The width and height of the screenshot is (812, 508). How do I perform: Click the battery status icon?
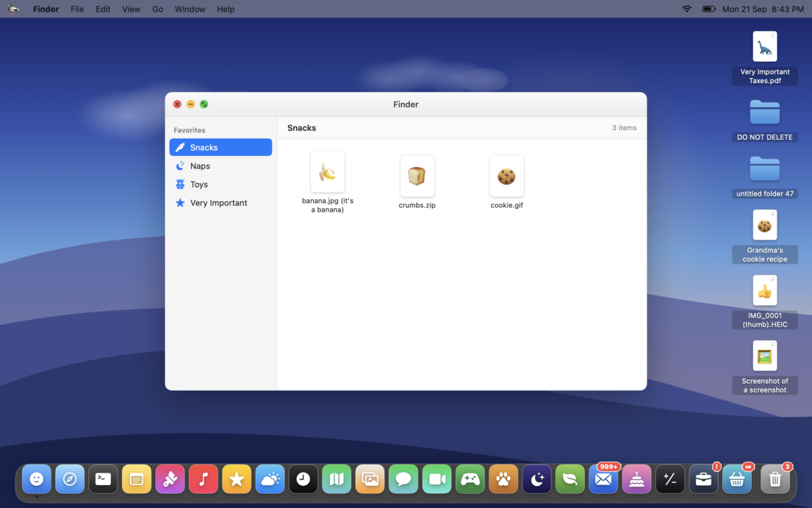[x=709, y=9]
